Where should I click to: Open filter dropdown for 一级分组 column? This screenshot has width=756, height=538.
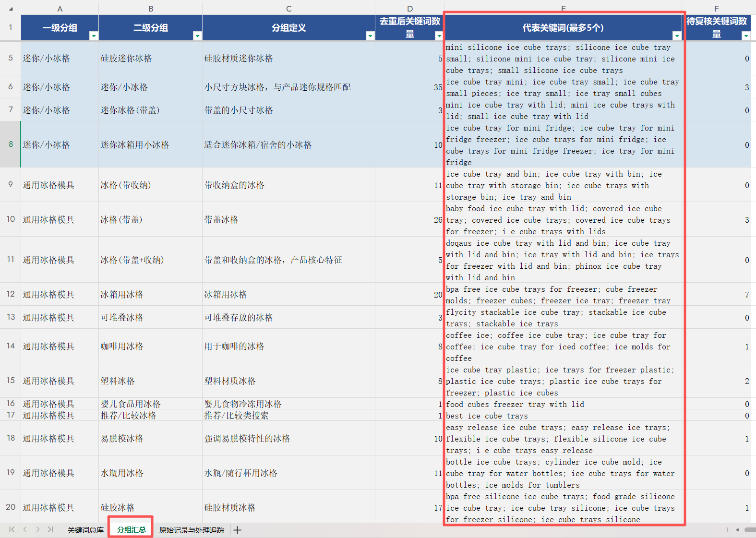(94, 36)
